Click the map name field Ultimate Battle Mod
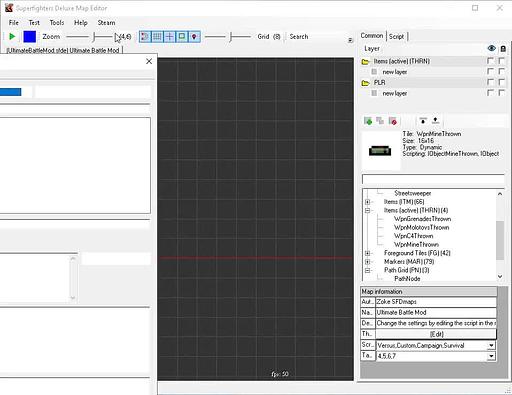The height and width of the screenshot is (395, 512). pos(436,312)
